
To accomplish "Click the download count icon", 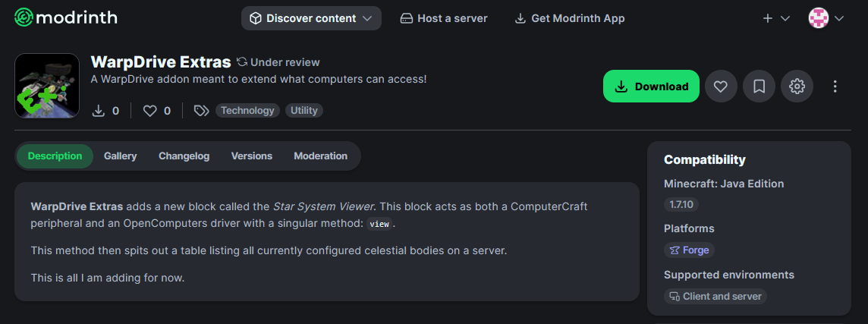I will click(x=98, y=111).
